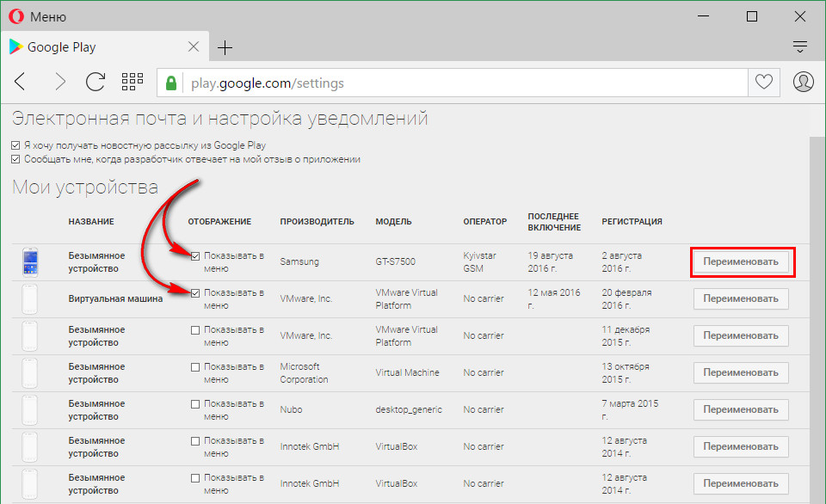This screenshot has height=504, width=826.
Task: Click the Виртуальная машина device thumbnail
Action: 30,298
